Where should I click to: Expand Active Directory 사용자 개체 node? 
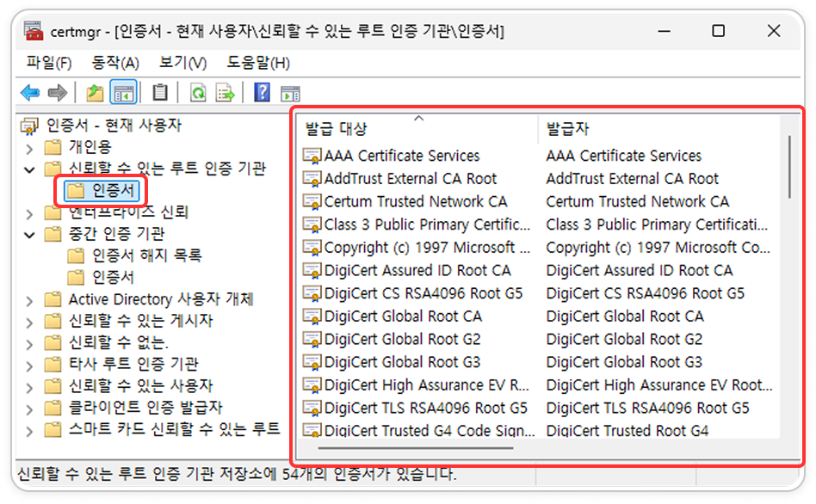click(29, 301)
